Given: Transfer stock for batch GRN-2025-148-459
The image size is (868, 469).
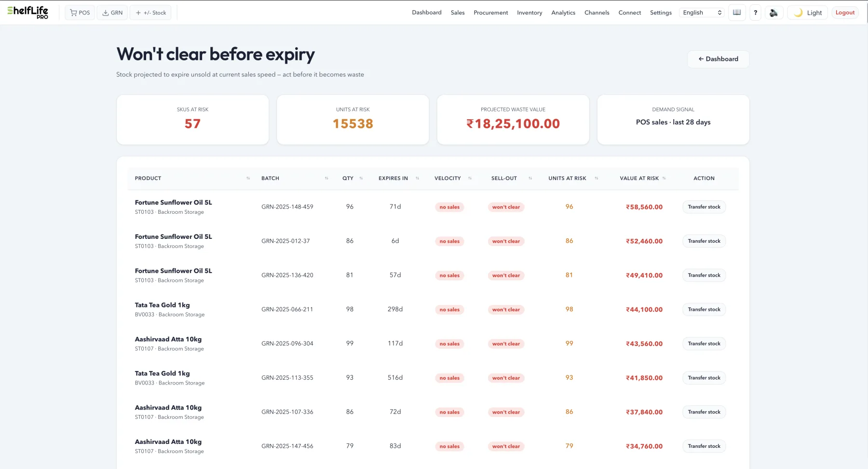Looking at the screenshot, I should tap(704, 207).
